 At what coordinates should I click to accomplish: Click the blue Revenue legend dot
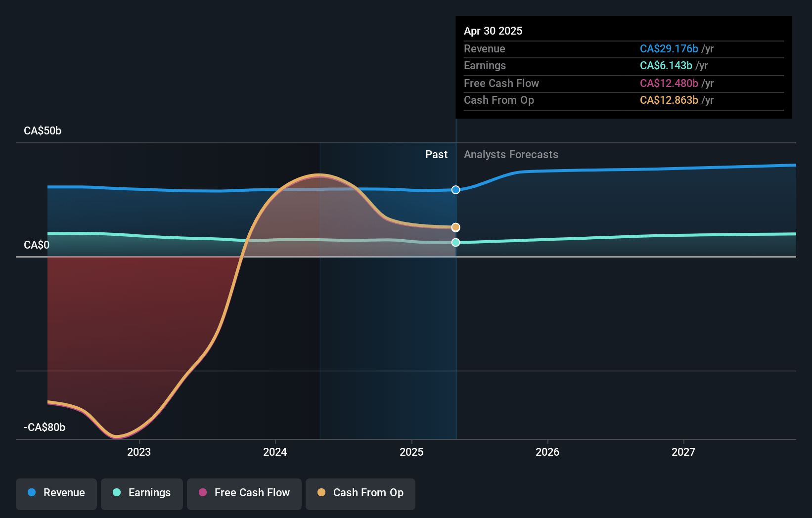pos(32,492)
